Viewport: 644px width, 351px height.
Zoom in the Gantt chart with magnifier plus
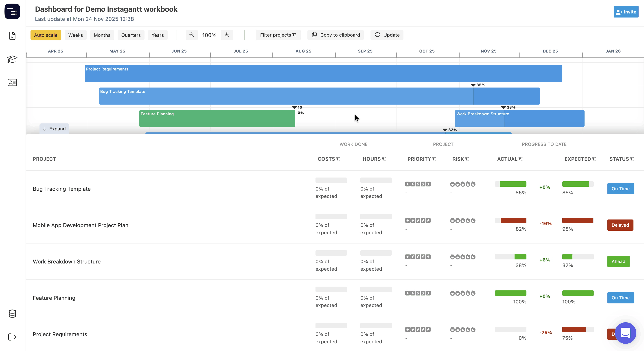pos(227,35)
